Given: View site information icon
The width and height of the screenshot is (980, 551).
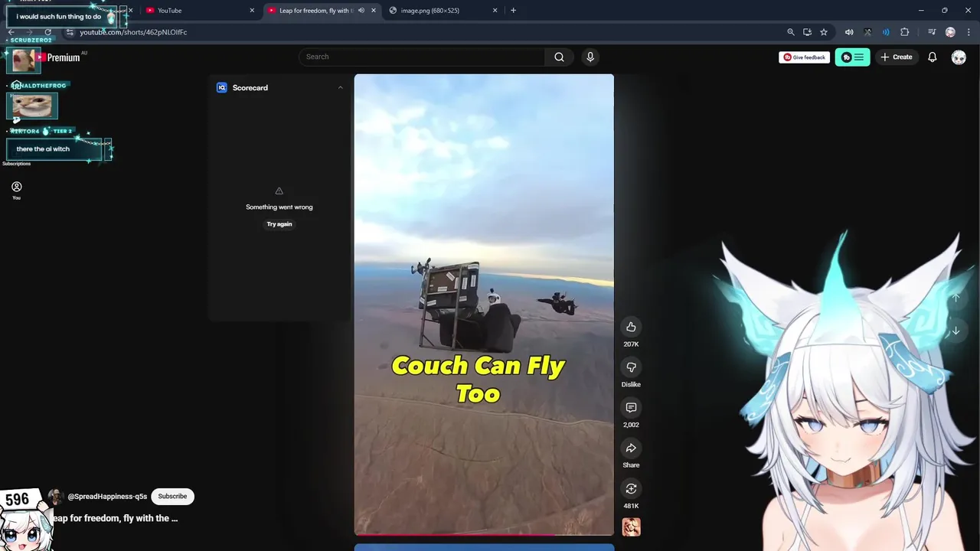Looking at the screenshot, I should tap(69, 32).
